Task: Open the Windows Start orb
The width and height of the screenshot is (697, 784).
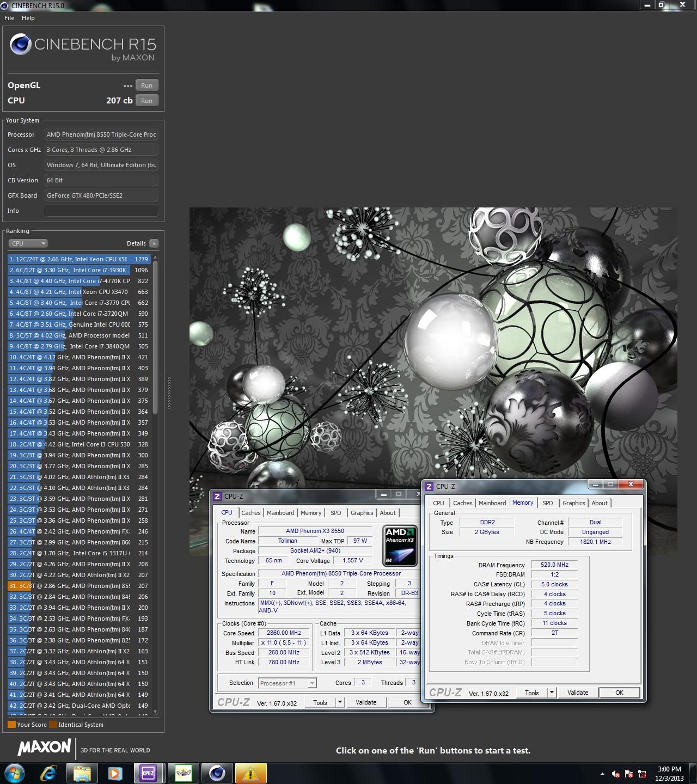Action: [x=15, y=773]
